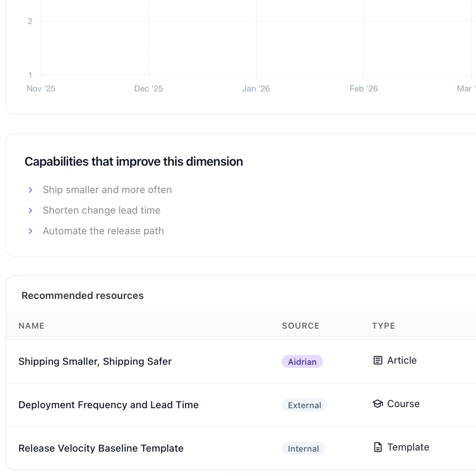Click the 'Recommended resources' heading
Screen dimensions: 476x476
pos(83,296)
